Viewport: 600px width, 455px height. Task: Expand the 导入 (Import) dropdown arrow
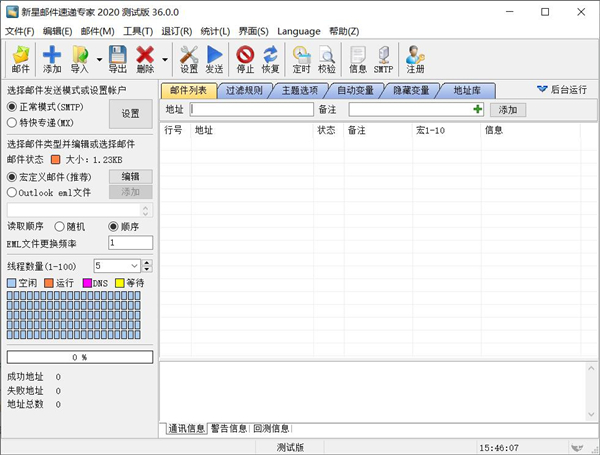coord(99,60)
